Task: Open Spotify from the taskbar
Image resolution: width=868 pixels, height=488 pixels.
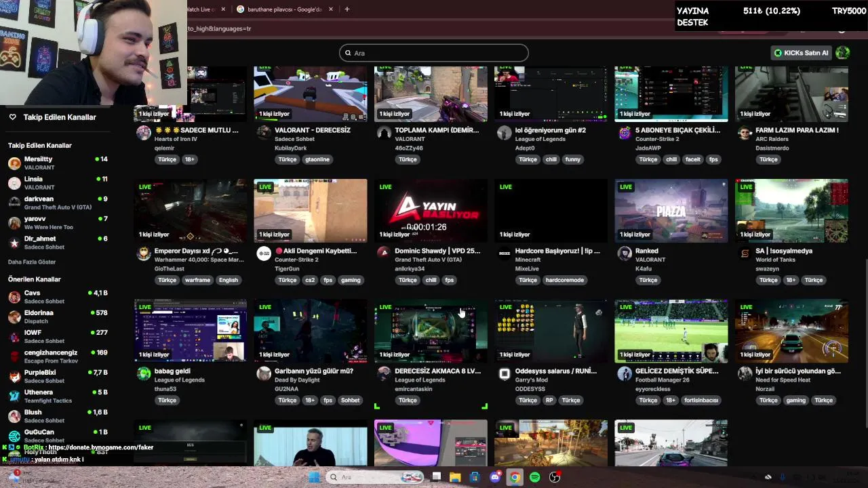Action: [535, 477]
